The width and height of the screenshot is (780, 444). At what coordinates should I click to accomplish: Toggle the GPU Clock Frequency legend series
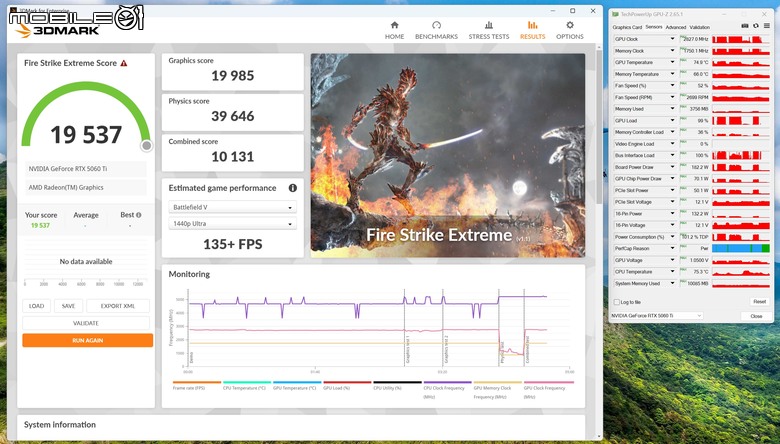(x=549, y=390)
